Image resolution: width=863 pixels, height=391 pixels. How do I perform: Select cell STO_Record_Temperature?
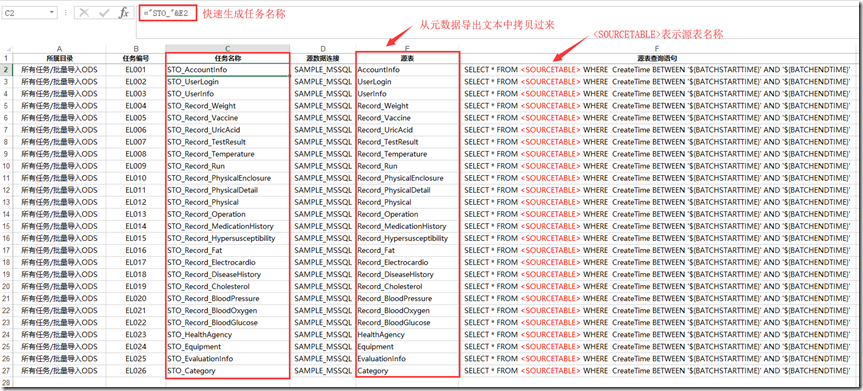pos(228,154)
